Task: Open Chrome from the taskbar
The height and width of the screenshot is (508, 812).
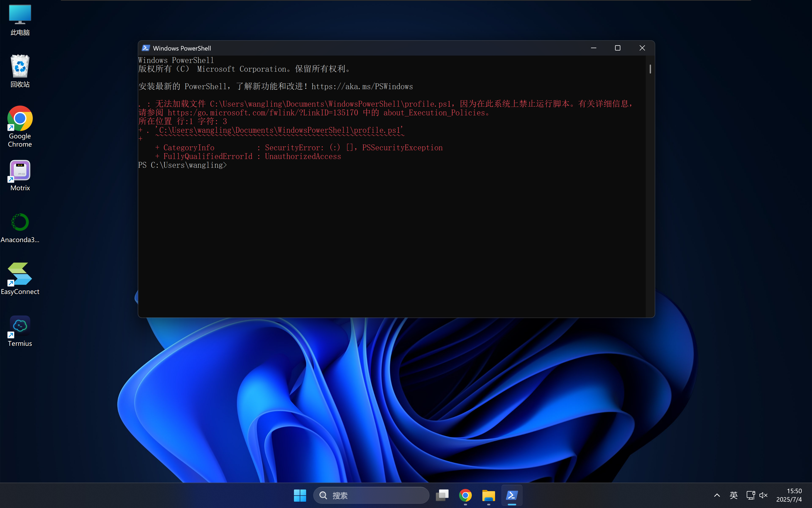Action: point(465,495)
